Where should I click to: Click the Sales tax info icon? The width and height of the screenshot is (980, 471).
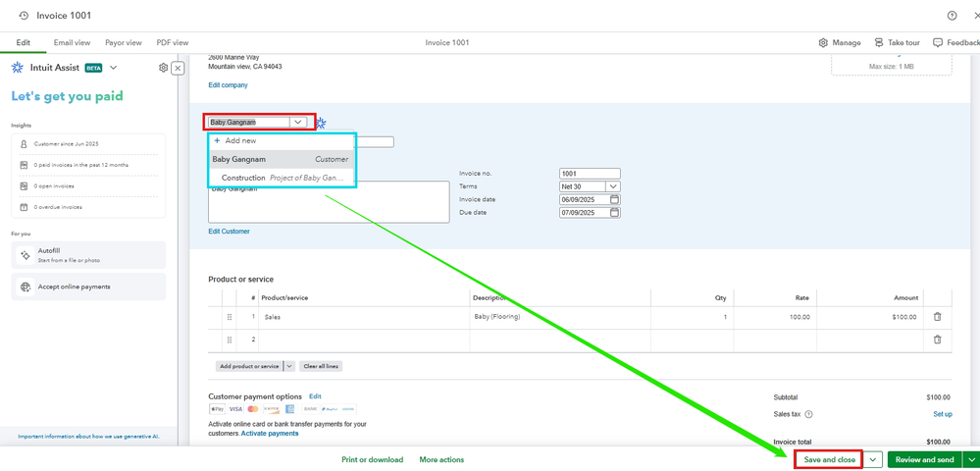coord(808,414)
